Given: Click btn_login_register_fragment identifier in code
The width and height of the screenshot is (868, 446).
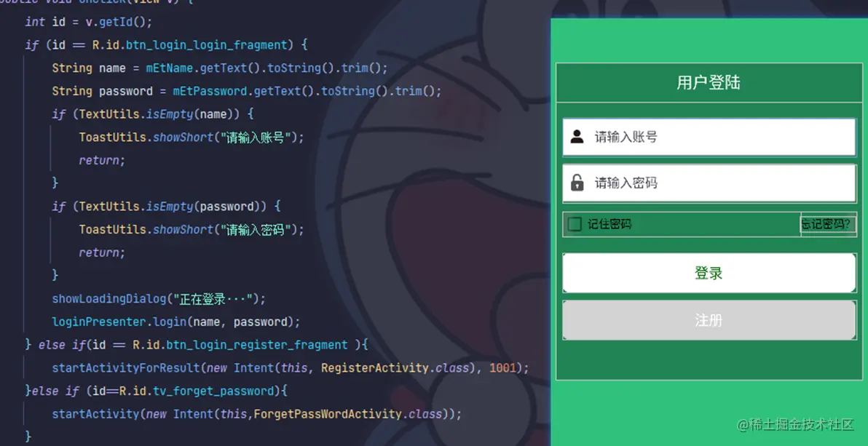Looking at the screenshot, I should 240,346.
